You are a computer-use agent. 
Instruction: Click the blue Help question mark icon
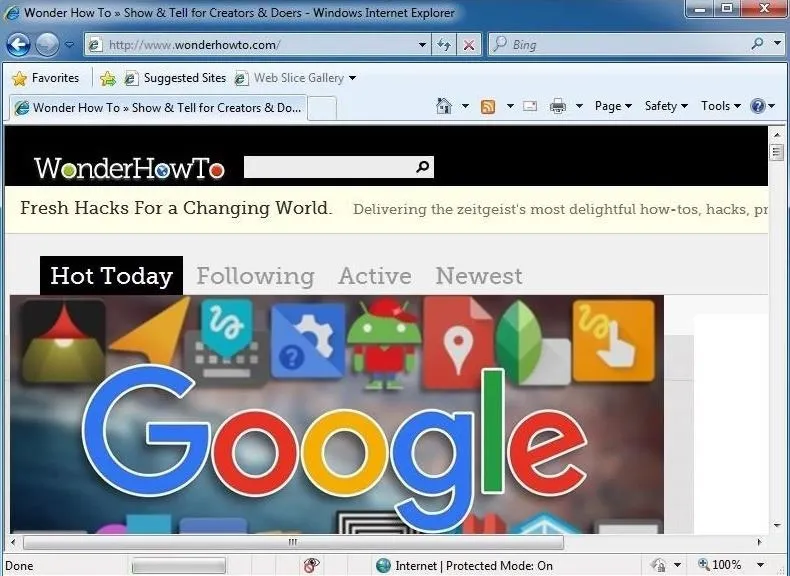click(x=758, y=106)
